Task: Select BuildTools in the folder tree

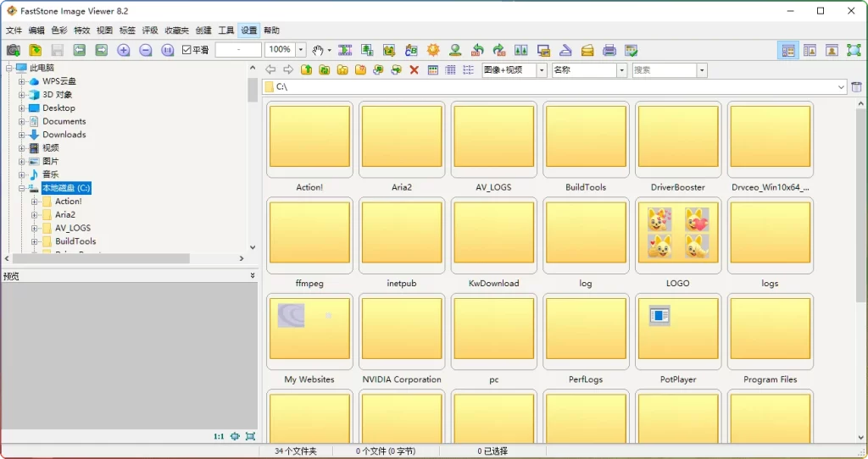Action: [x=75, y=241]
